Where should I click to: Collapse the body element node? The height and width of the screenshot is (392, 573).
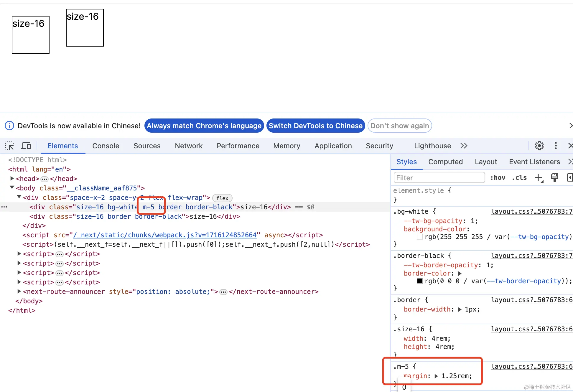[x=12, y=188]
